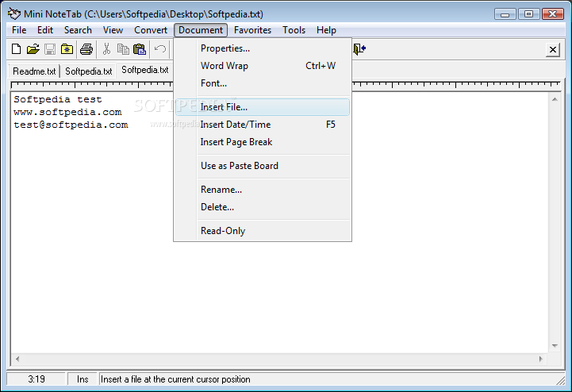Click the undo arrow icon
The width and height of the screenshot is (572, 392).
160,49
